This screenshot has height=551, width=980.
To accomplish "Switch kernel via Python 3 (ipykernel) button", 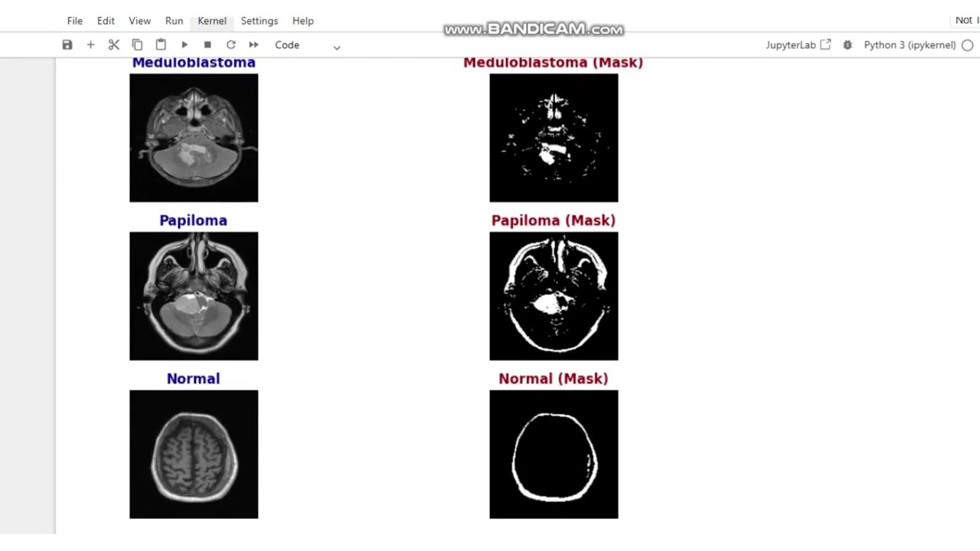I will (x=910, y=45).
